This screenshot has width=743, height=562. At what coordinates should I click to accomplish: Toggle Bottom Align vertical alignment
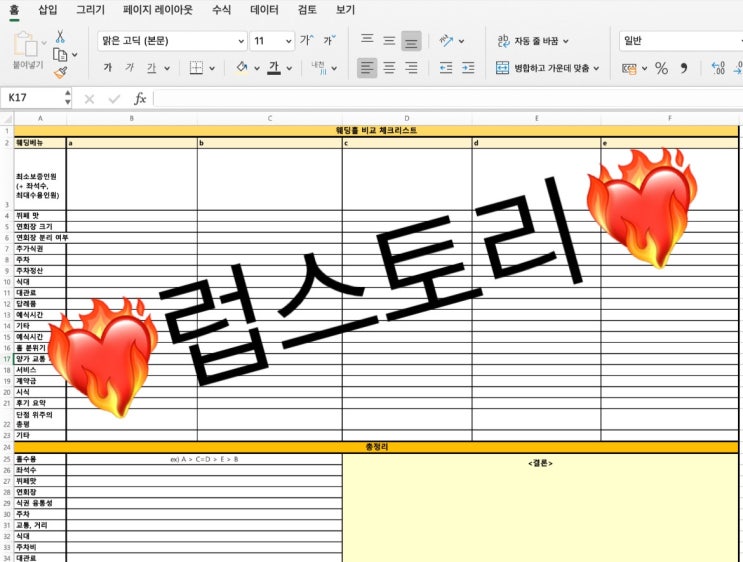coord(411,41)
